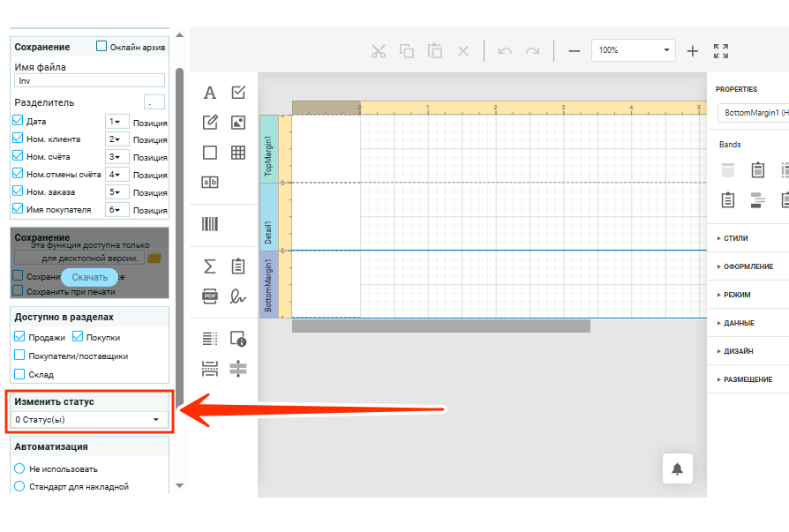Expand the ДАННЫЕ properties section

pyautogui.click(x=739, y=323)
